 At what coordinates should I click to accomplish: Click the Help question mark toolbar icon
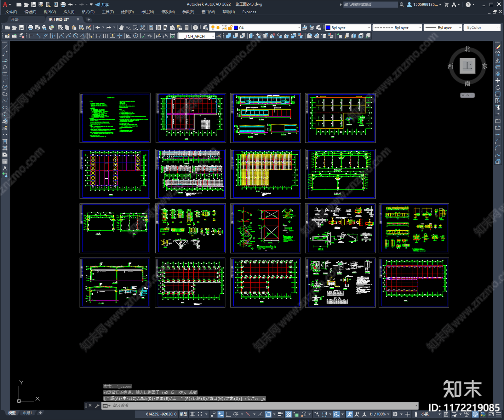click(x=196, y=28)
